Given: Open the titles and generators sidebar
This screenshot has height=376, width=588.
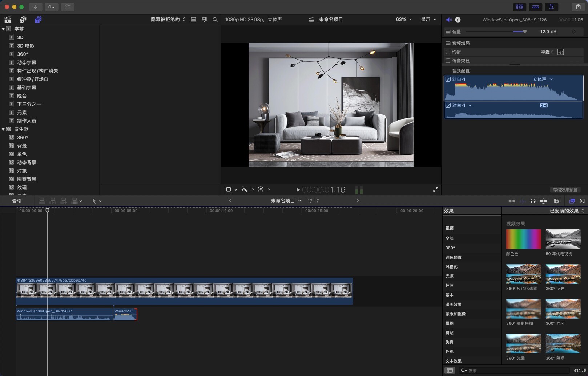Looking at the screenshot, I should 38,20.
